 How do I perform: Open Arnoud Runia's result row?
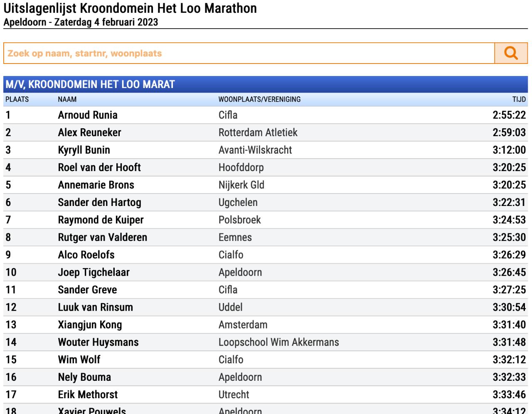pyautogui.click(x=266, y=115)
